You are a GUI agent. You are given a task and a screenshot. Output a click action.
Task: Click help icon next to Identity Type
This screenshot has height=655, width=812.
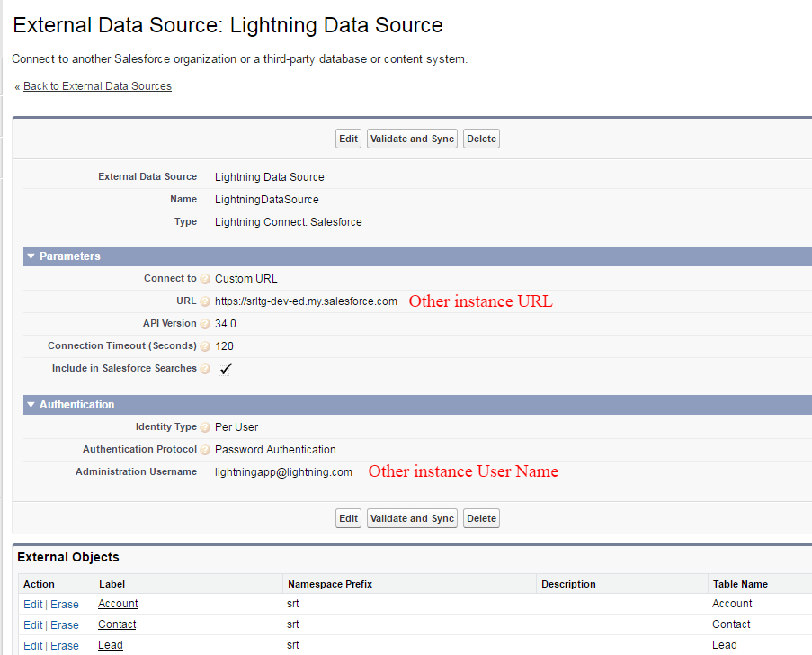click(x=205, y=427)
